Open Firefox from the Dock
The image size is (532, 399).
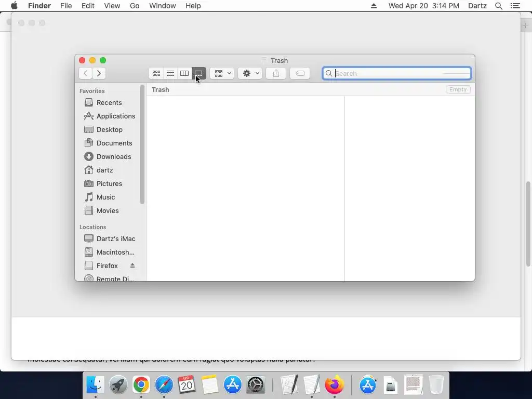pos(334,385)
